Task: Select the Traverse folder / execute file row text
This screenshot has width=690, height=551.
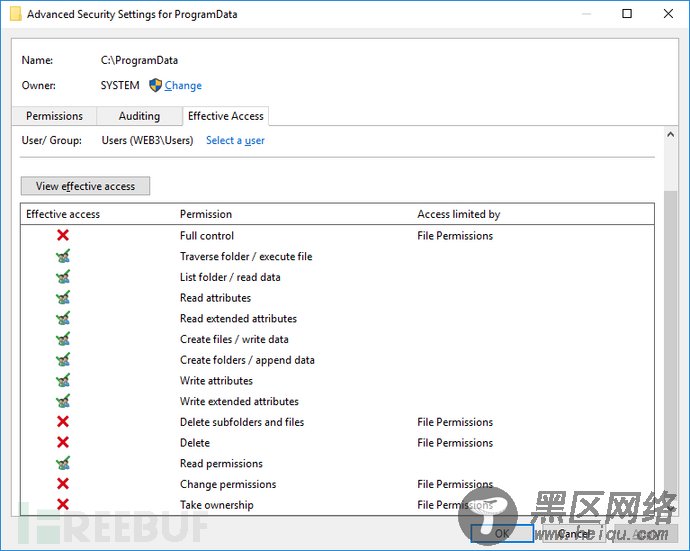Action: (x=246, y=256)
